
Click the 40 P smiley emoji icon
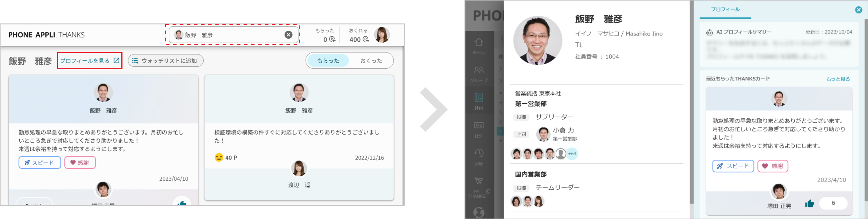point(219,157)
